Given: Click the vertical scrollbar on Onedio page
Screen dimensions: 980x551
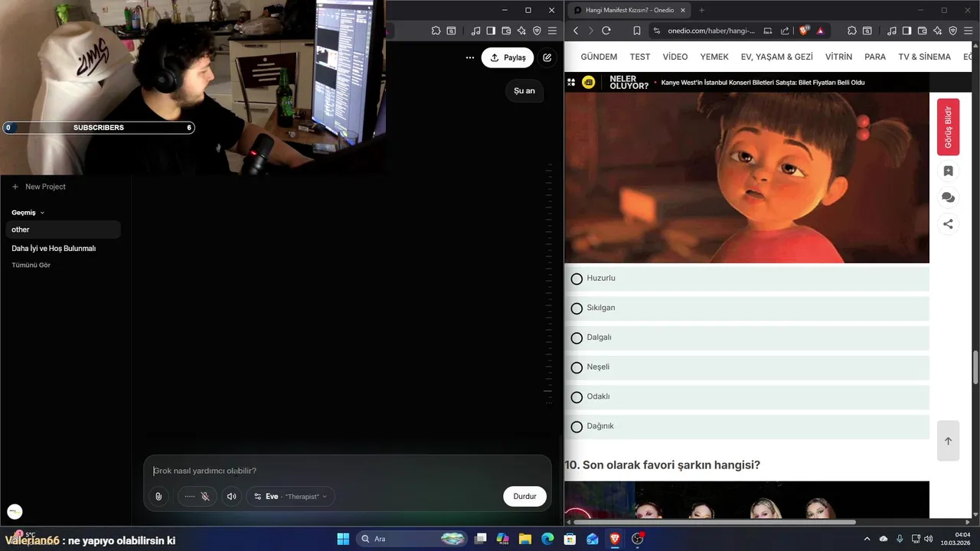Looking at the screenshot, I should coord(975,368).
